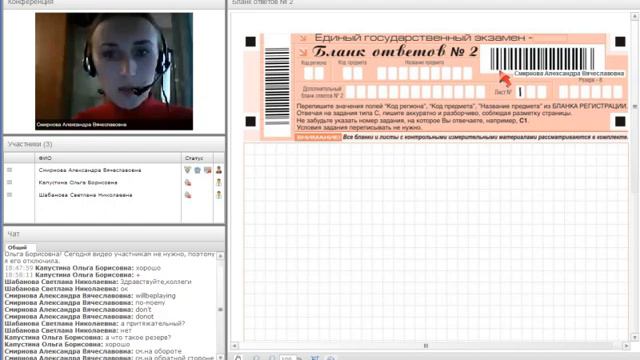640x360 pixels.
Task: Toggle muted microphone icon for Капустина Ольга Борисовна
Action: [x=188, y=182]
